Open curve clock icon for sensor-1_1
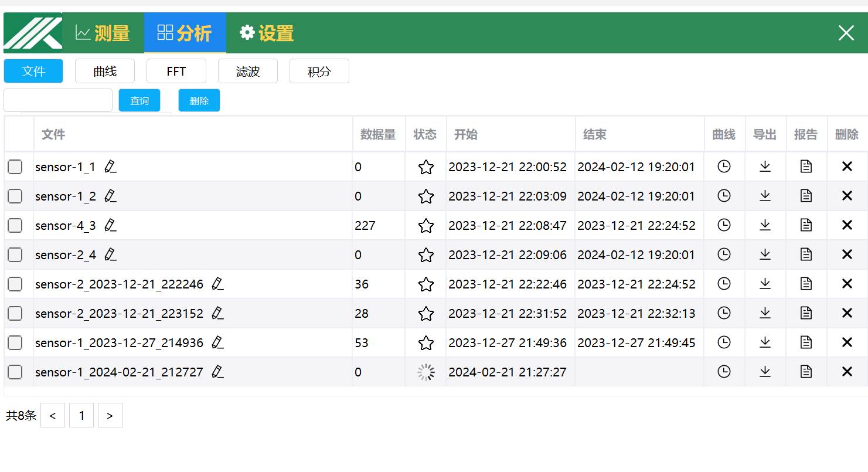868x472 pixels. click(x=724, y=167)
